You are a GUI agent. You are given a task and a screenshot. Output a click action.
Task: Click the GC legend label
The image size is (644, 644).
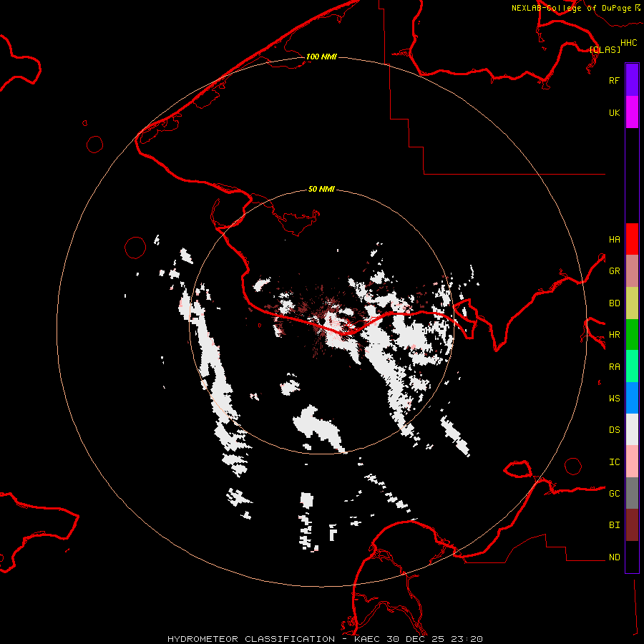614,494
